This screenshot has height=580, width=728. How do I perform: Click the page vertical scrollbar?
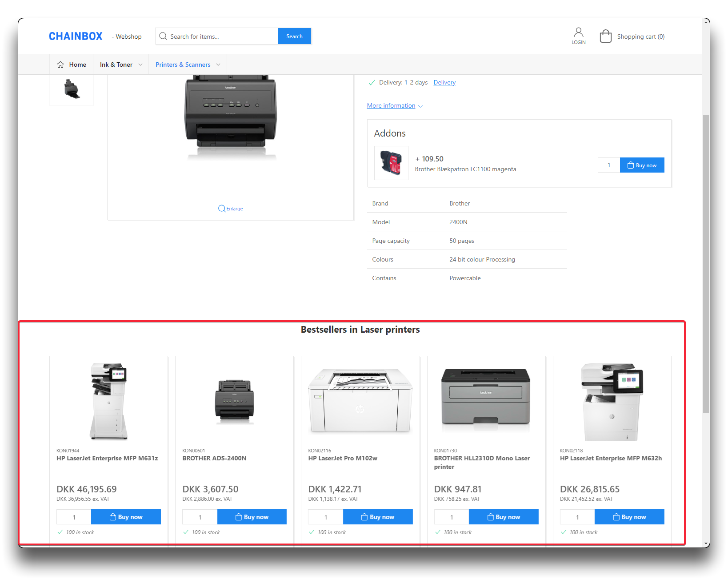(706, 264)
